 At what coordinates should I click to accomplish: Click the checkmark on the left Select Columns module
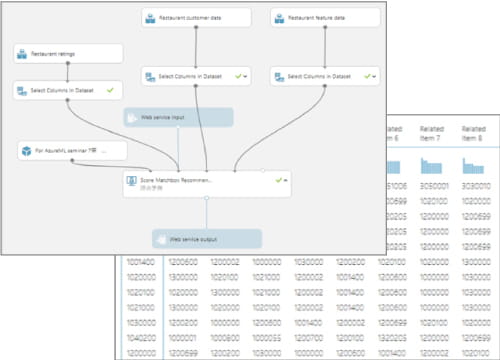click(x=110, y=90)
